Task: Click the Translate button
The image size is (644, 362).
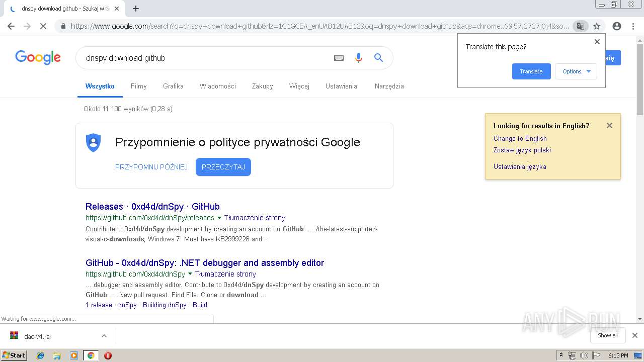Action: pyautogui.click(x=531, y=71)
